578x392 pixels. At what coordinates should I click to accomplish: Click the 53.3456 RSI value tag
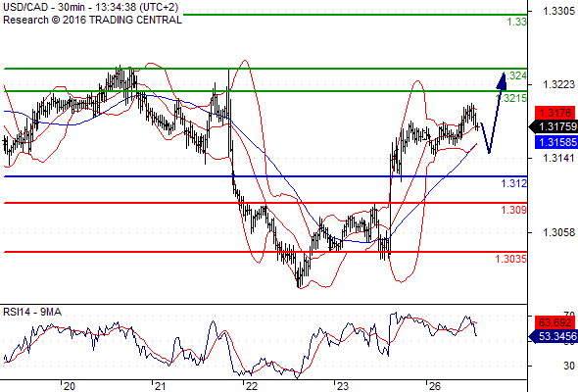tap(553, 336)
